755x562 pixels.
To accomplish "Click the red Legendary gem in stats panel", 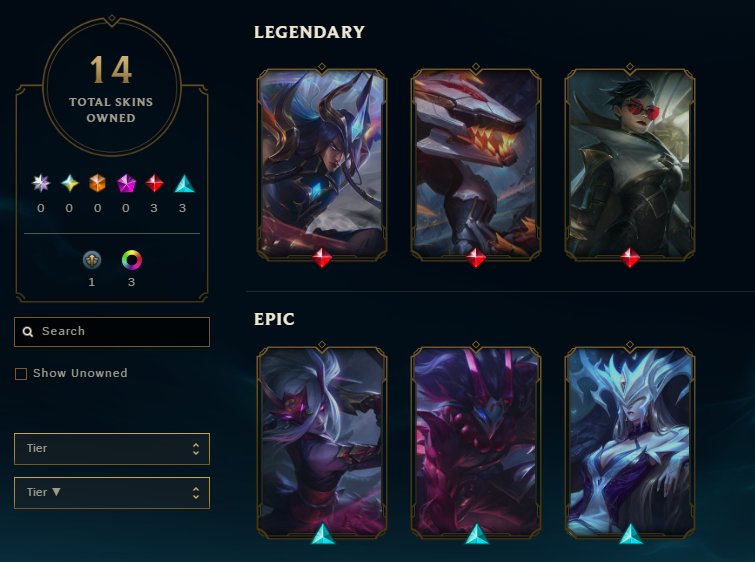I will [x=154, y=183].
